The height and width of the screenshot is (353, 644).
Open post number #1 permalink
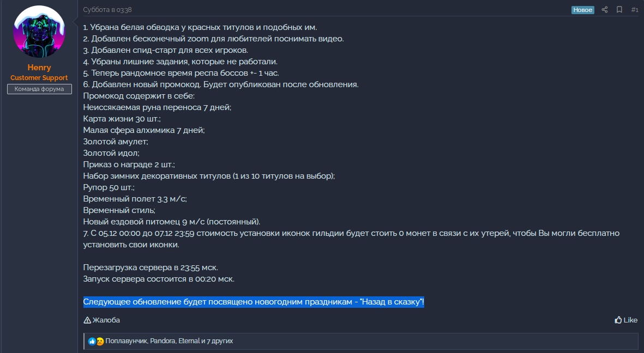(x=635, y=10)
